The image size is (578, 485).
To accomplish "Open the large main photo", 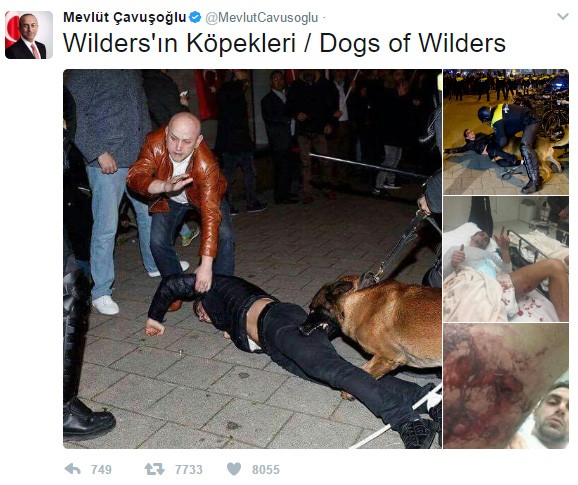I will 252,259.
